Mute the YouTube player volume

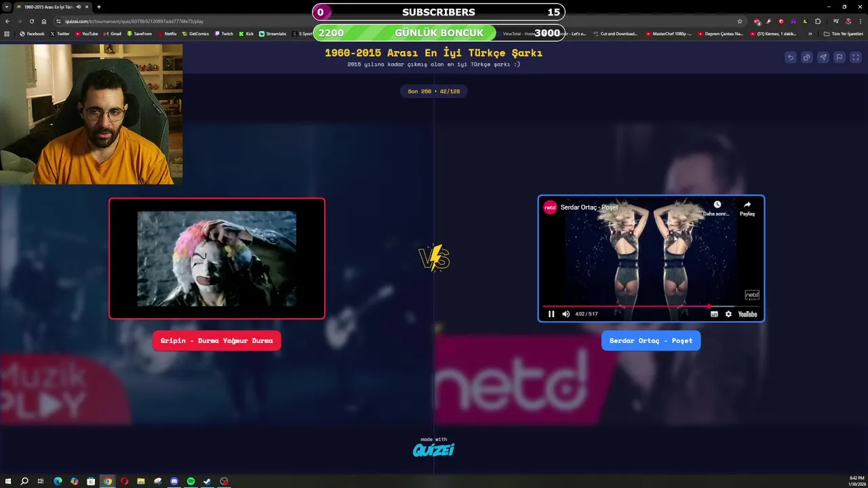tap(566, 314)
